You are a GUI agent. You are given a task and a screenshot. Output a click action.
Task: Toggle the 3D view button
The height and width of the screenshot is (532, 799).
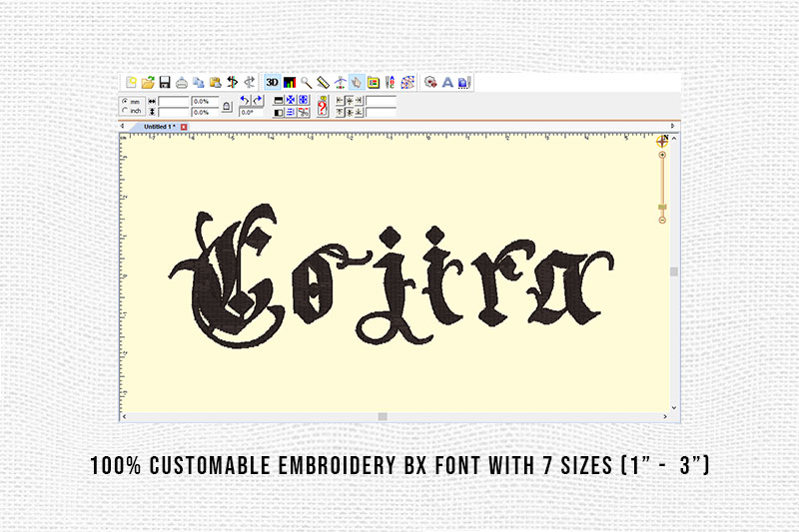click(x=272, y=82)
